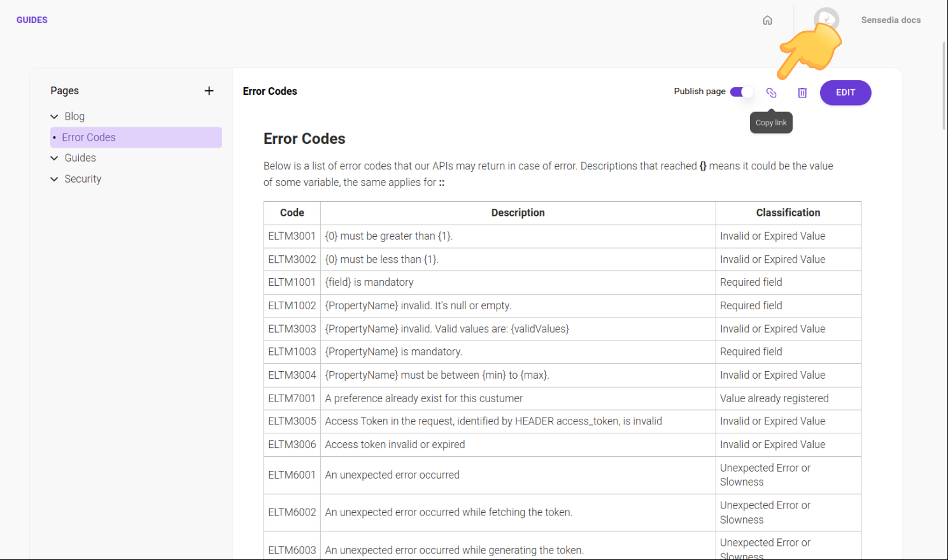Click the ELTM3001 error code cell

click(x=292, y=235)
